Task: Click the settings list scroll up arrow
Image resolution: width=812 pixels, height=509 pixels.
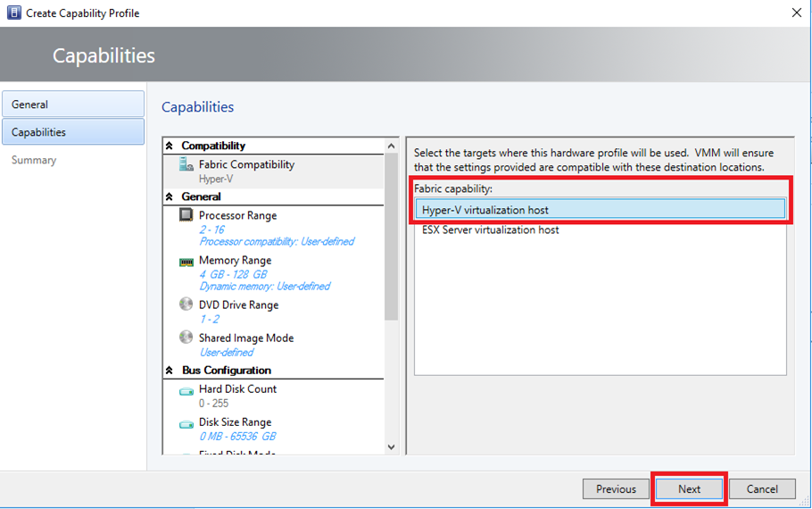Action: (x=391, y=146)
